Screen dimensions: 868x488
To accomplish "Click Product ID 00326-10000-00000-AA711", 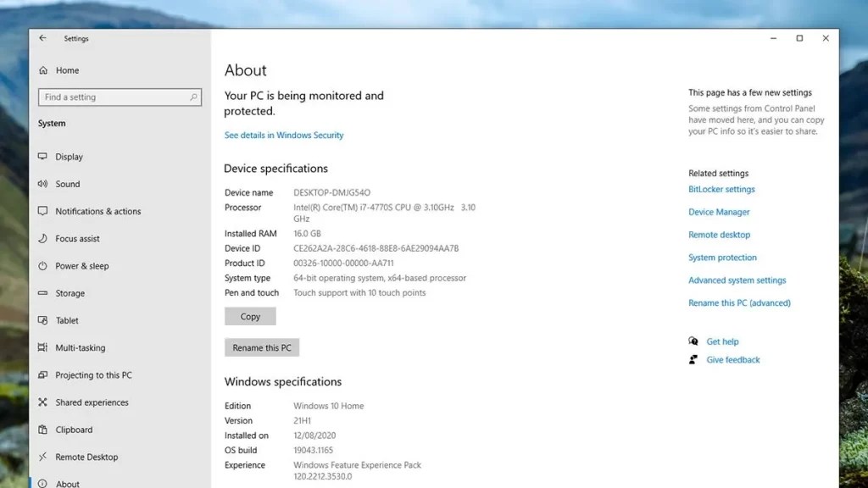I will tap(343, 263).
